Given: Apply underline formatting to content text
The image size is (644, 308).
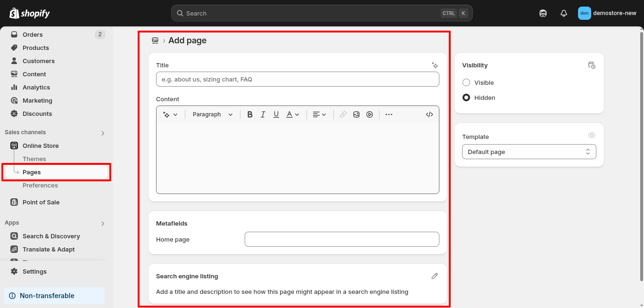Looking at the screenshot, I should pos(276,114).
